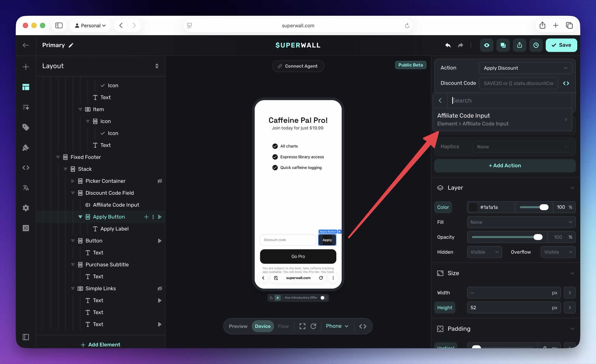Edit the Primary name with pencil icon
Screen dimensions: 596x364
tap(71, 45)
